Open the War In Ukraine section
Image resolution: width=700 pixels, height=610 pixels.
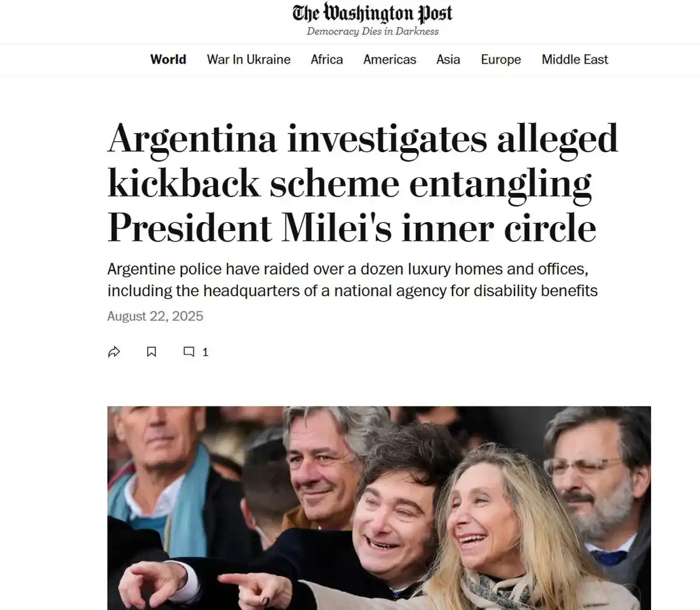coord(249,59)
